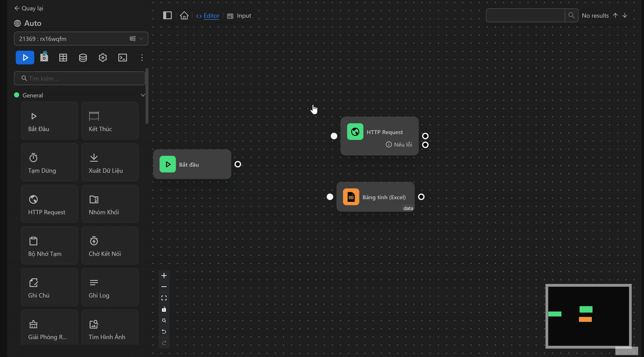Click Quay lại to go back
This screenshot has width=644, height=357.
(28, 8)
